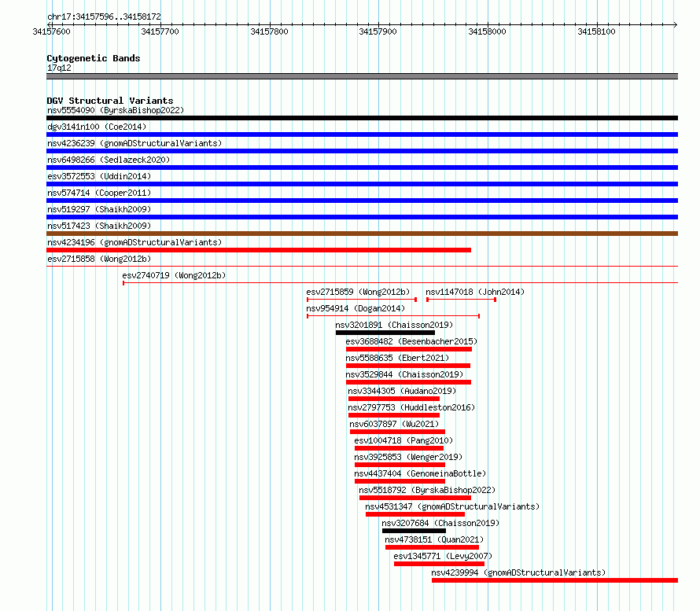Screen dimensions: 700x611
Task: Click the brown bar under nsv517423
Action: 362,234
